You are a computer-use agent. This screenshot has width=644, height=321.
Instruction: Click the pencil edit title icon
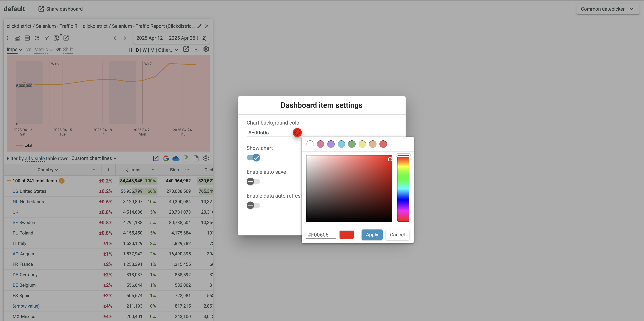pos(199,26)
